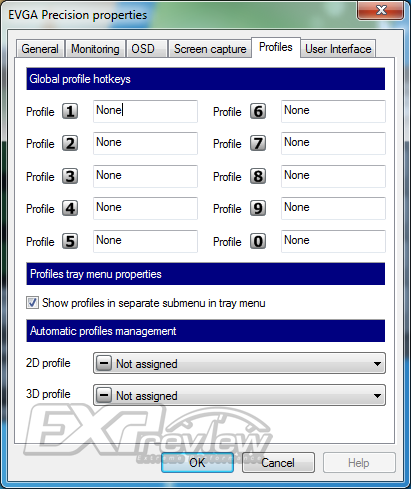Click minus icon in 2D profile combo box
The height and width of the screenshot is (489, 411).
[x=104, y=363]
